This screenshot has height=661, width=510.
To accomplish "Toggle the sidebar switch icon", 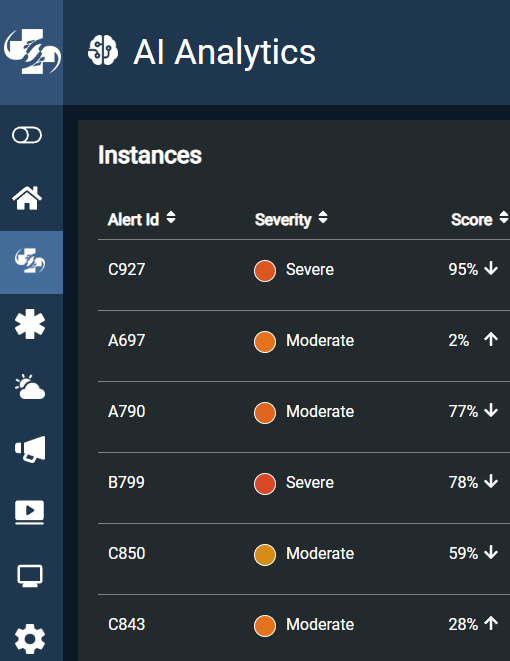I will pos(27,135).
